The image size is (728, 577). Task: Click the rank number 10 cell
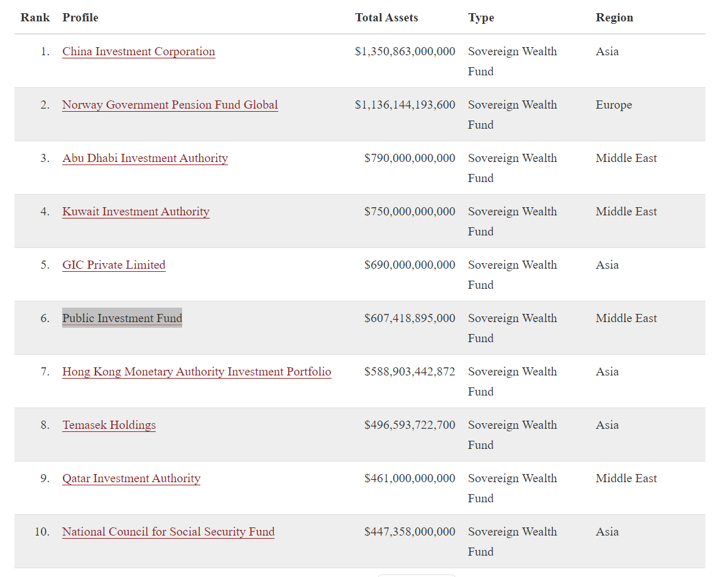coord(41,532)
